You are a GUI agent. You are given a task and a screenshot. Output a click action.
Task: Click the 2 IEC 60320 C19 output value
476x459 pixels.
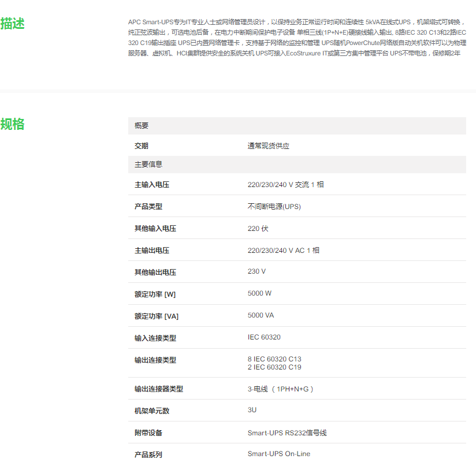[x=274, y=367]
